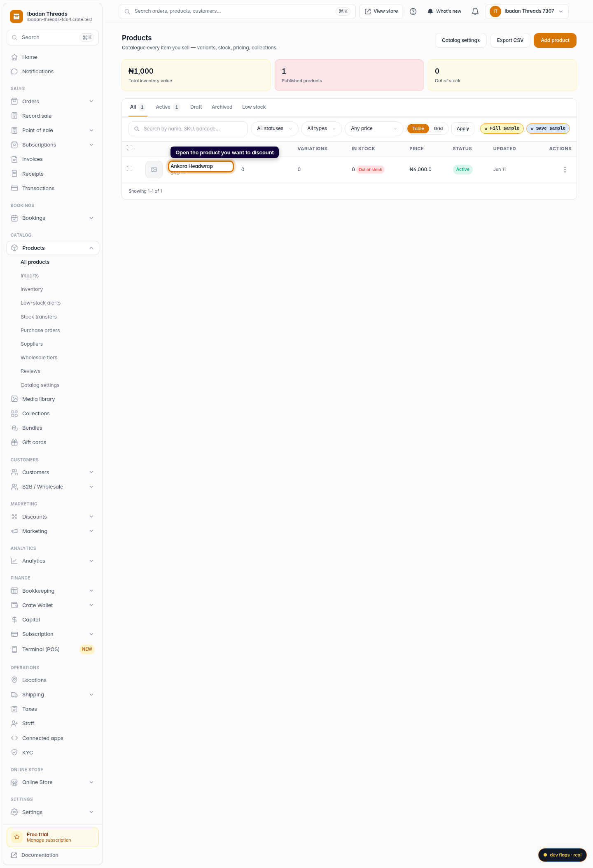Click the KYC shield icon
The image size is (593, 868).
pyautogui.click(x=14, y=753)
